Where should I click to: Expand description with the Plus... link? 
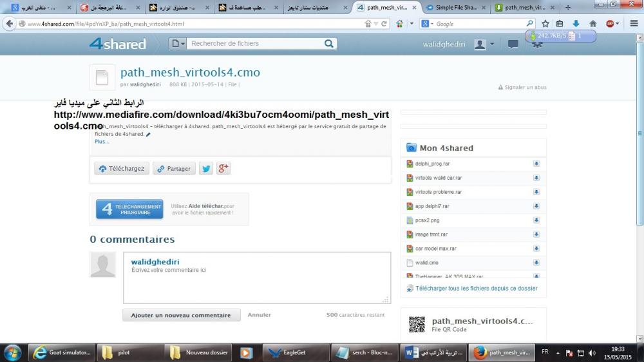[x=102, y=141]
